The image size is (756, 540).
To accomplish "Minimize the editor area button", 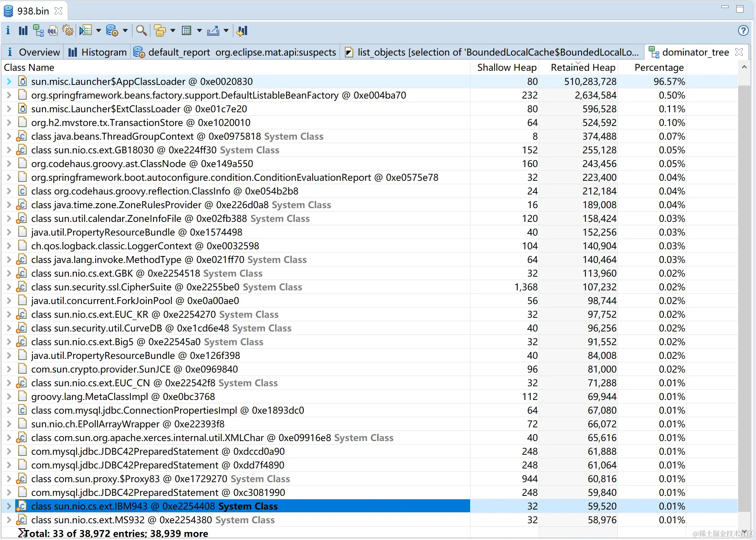I will tap(725, 8).
